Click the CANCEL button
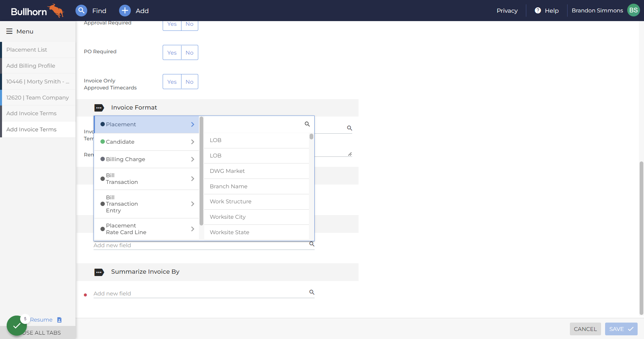The image size is (644, 339). (585, 329)
